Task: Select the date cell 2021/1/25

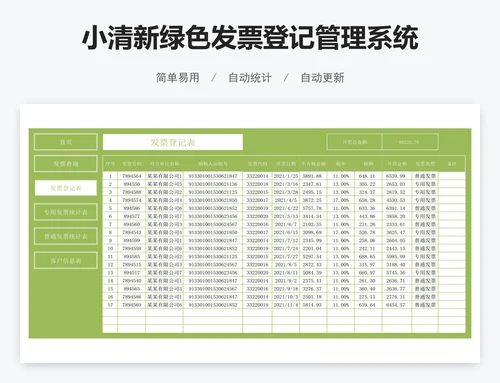Action: [286, 176]
